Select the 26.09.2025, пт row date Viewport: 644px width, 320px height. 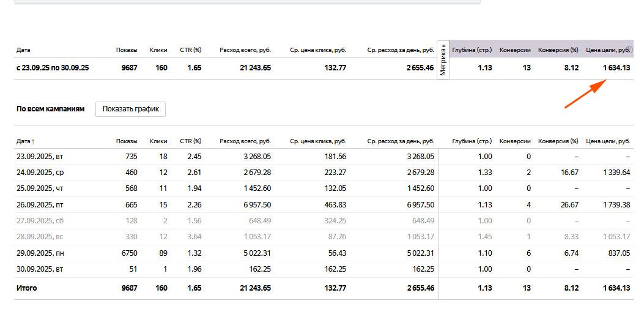(40, 204)
